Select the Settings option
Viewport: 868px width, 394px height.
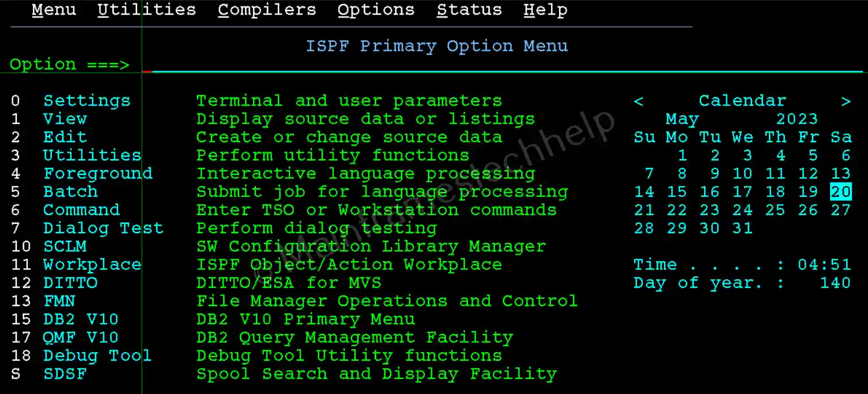pos(87,101)
